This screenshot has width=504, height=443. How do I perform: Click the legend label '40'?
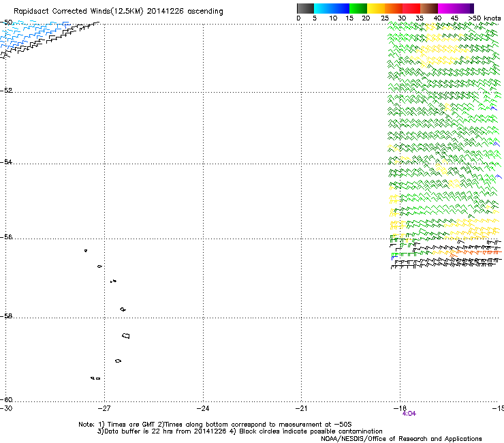pyautogui.click(x=437, y=18)
